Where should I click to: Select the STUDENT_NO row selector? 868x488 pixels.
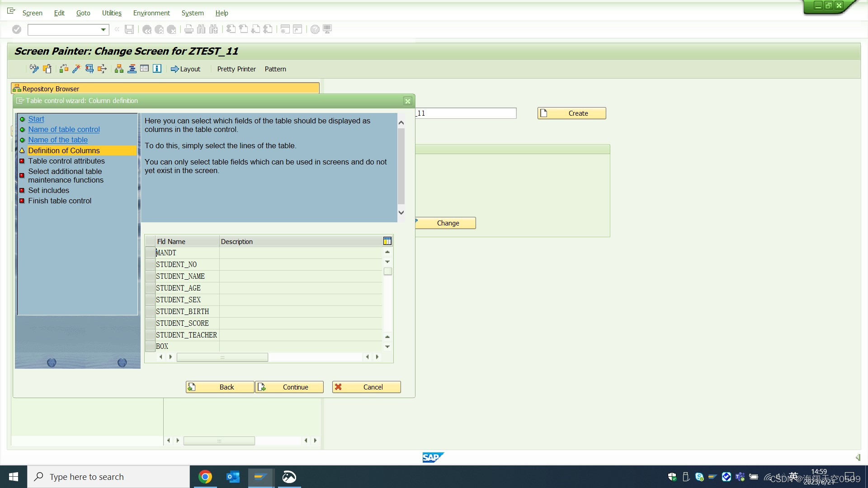pyautogui.click(x=150, y=265)
